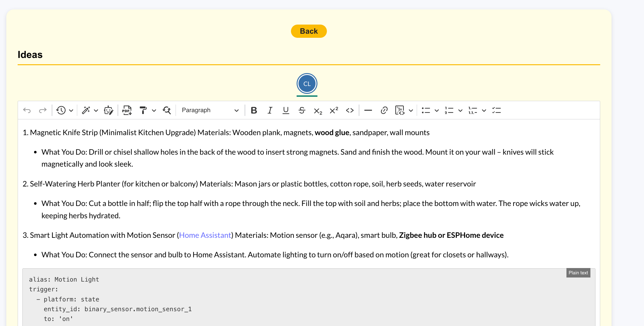Click the format painter icon
The image size is (644, 326).
tap(143, 110)
